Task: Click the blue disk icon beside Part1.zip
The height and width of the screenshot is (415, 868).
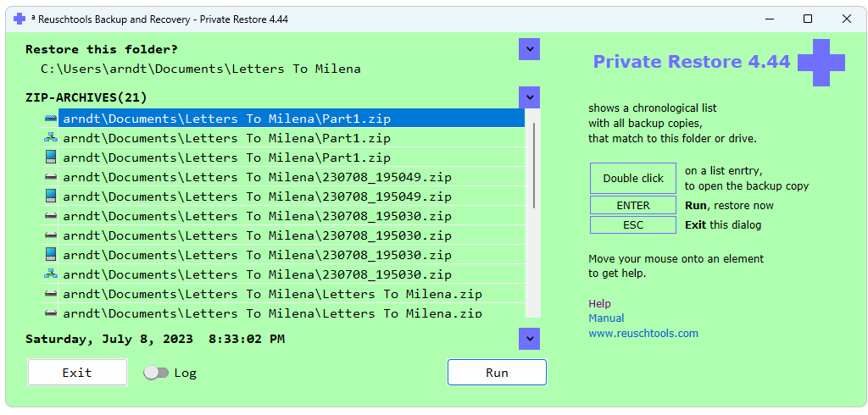Action: coord(50,158)
